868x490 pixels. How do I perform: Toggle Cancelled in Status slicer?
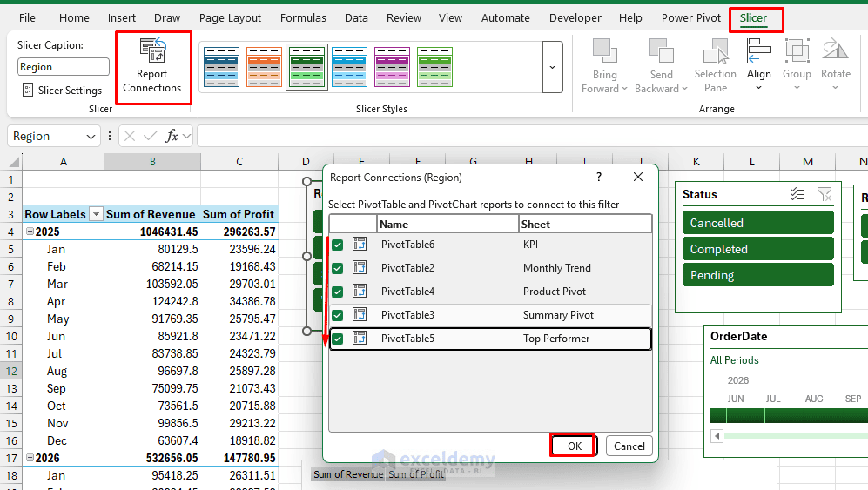(x=757, y=223)
